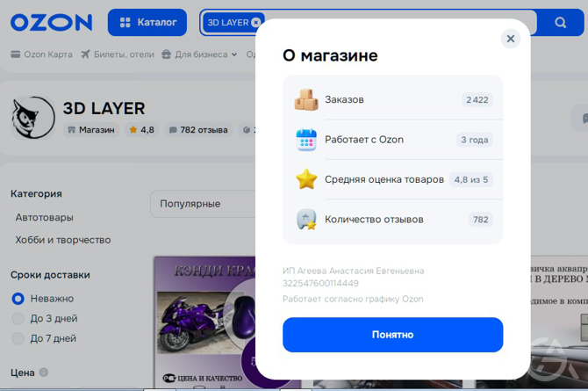Click the Для бизнеса briefcase icon
The width and height of the screenshot is (588, 391).
(x=166, y=54)
